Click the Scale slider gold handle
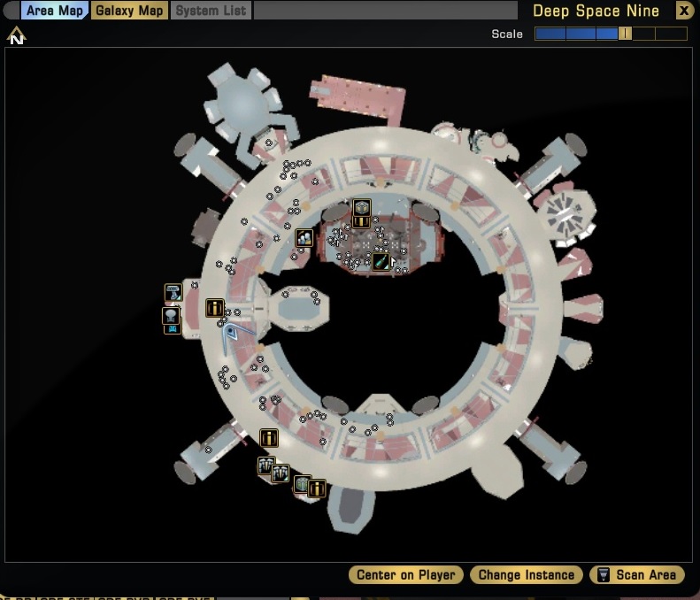The image size is (700, 600). click(x=625, y=34)
